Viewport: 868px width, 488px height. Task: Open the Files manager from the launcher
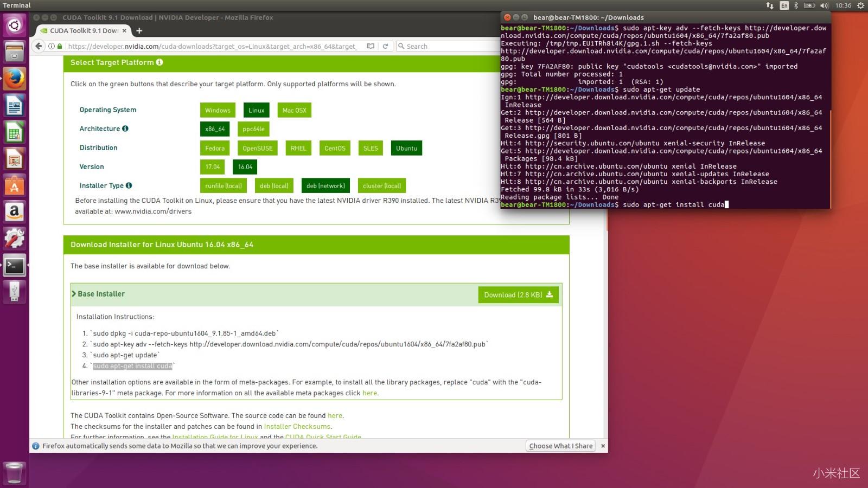pos(14,52)
